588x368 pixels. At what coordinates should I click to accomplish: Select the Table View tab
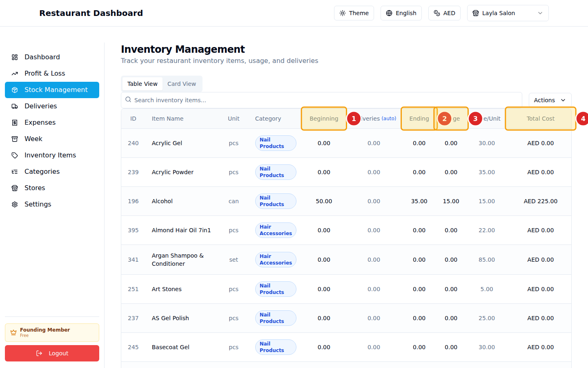coord(142,83)
